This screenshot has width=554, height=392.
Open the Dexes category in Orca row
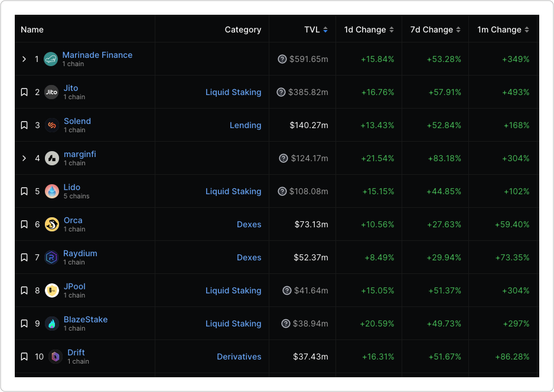pos(249,224)
